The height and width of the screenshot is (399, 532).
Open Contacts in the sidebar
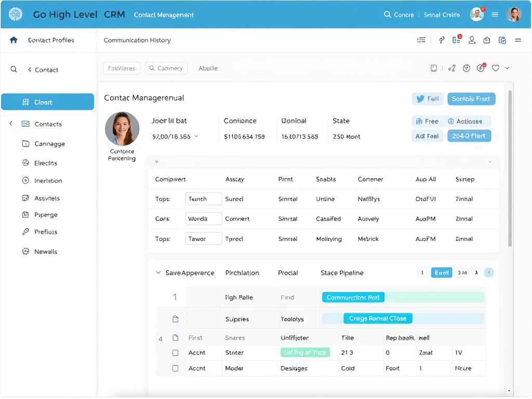(x=48, y=124)
